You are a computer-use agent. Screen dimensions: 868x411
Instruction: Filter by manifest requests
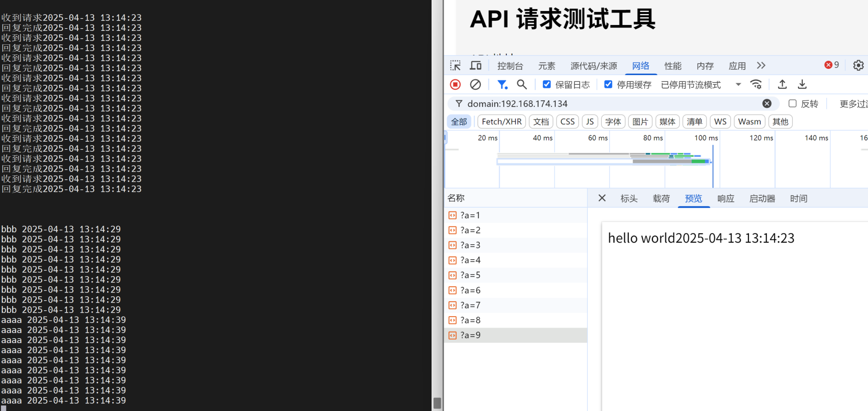pos(695,122)
